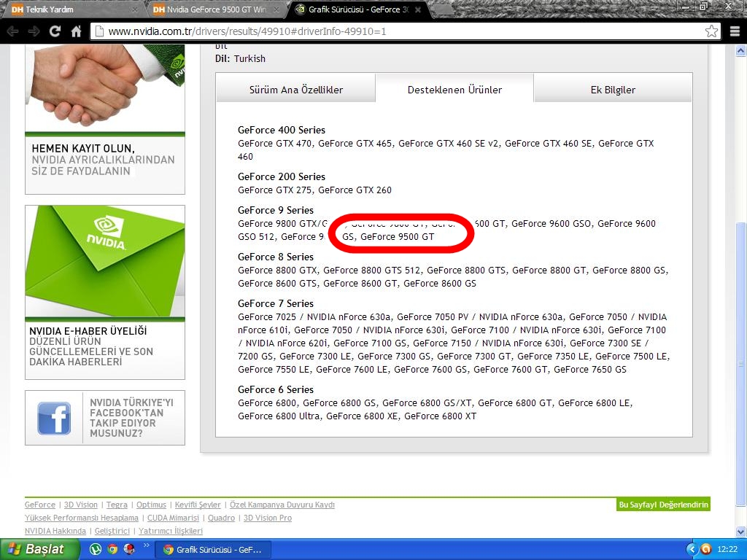Click the NVIDIA E-Haber Üyeliği envelope banner
The height and width of the screenshot is (560, 747).
pos(105,292)
